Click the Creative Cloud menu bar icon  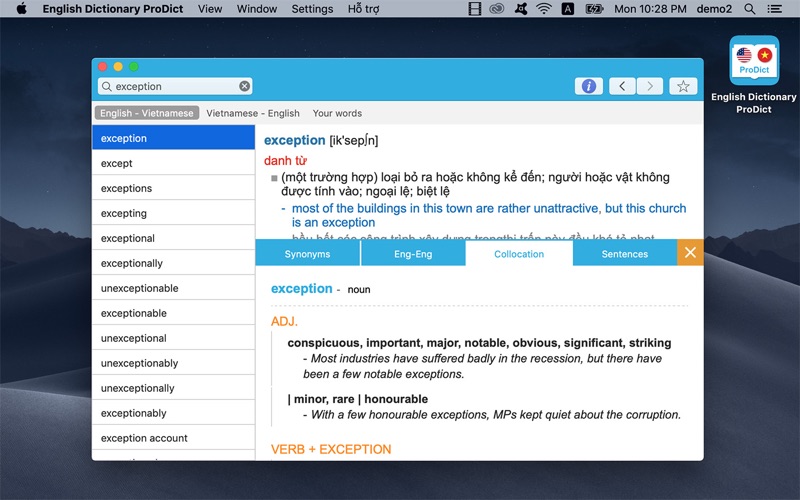pos(496,9)
